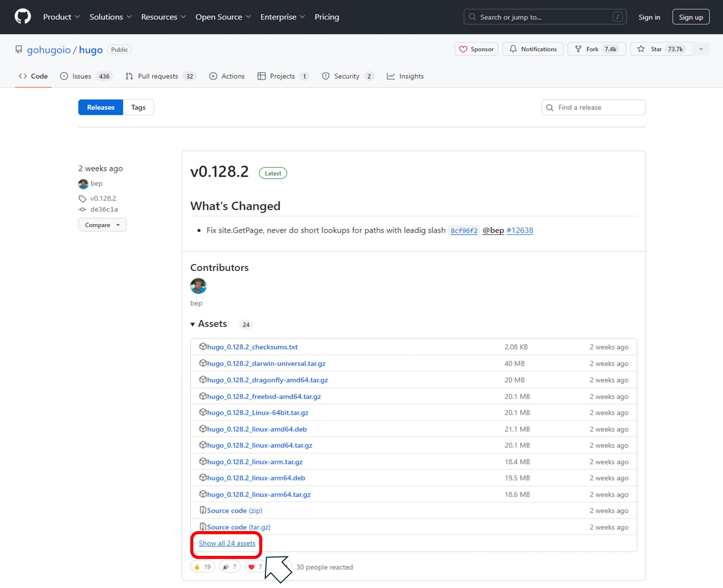Select the Releases toggle button

click(x=101, y=107)
